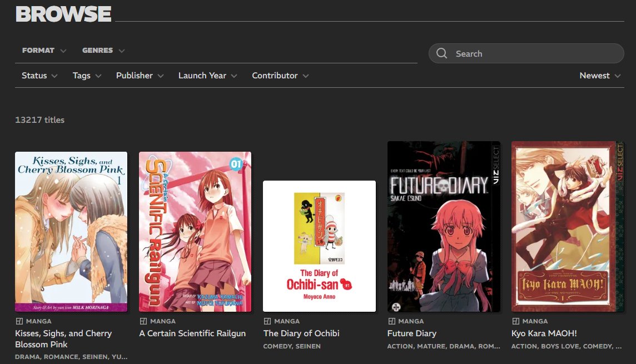Click manga icon under Future Diary cover
Image resolution: width=636 pixels, height=364 pixels.
391,321
